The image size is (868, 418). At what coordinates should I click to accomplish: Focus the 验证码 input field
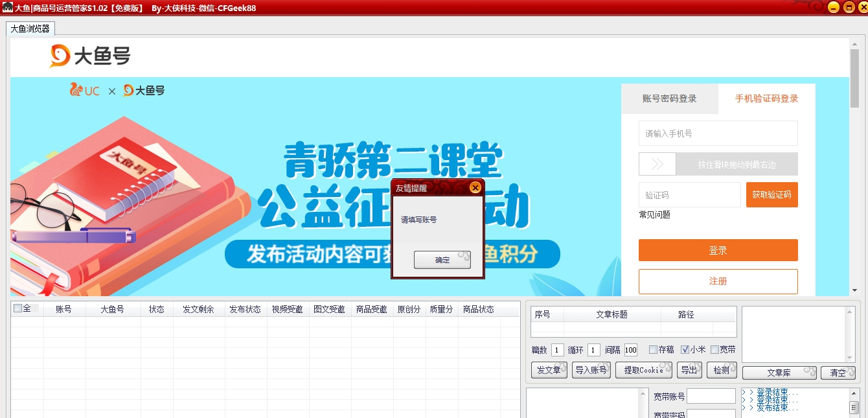[x=690, y=194]
